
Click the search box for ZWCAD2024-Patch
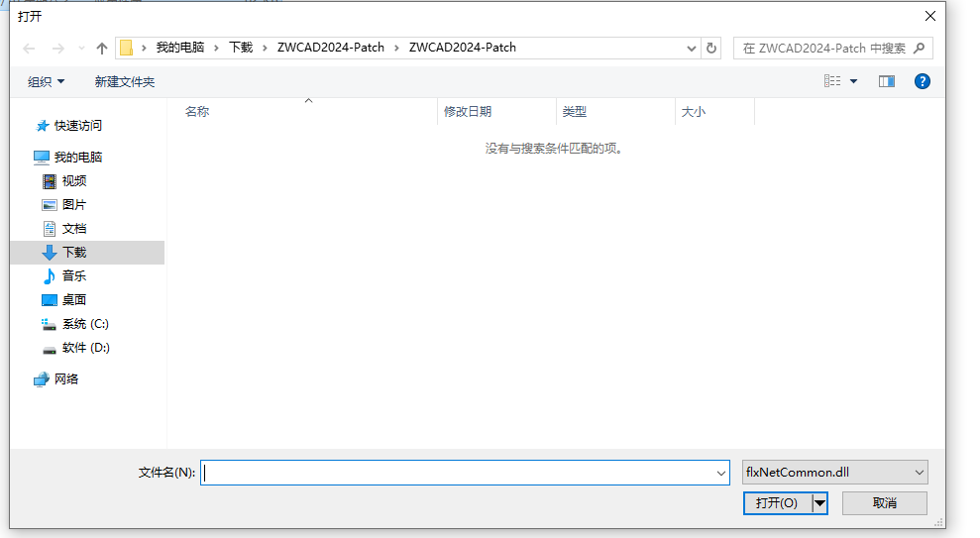point(823,48)
